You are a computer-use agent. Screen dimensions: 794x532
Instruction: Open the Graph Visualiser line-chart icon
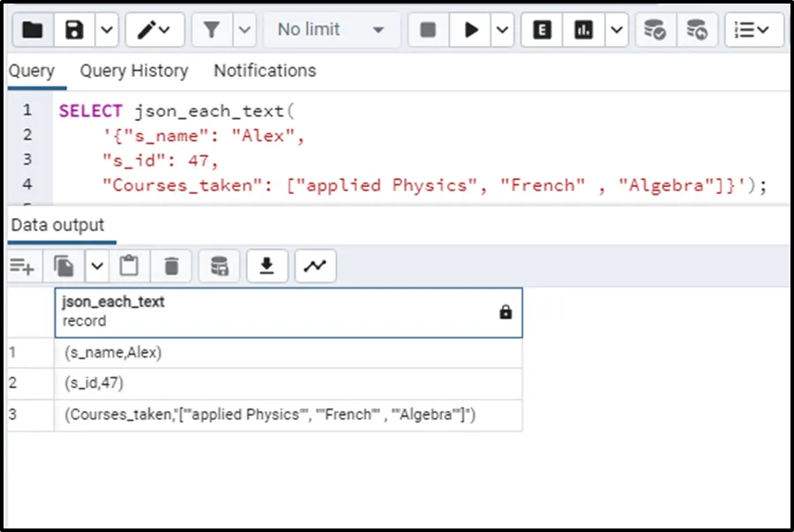point(315,266)
